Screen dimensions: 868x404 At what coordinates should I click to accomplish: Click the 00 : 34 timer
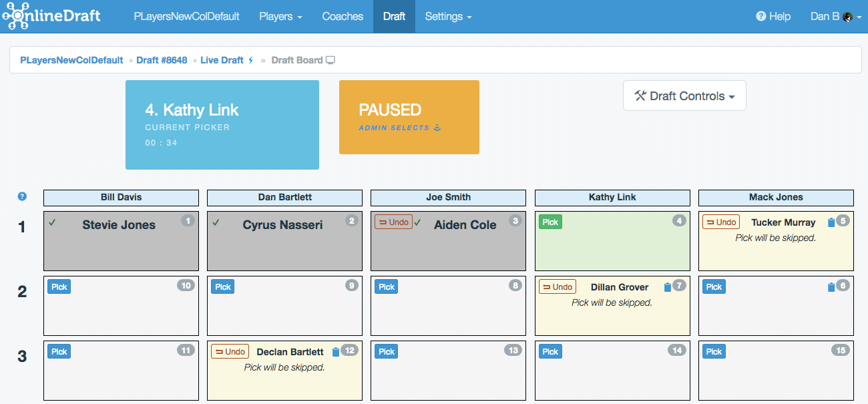(x=162, y=143)
